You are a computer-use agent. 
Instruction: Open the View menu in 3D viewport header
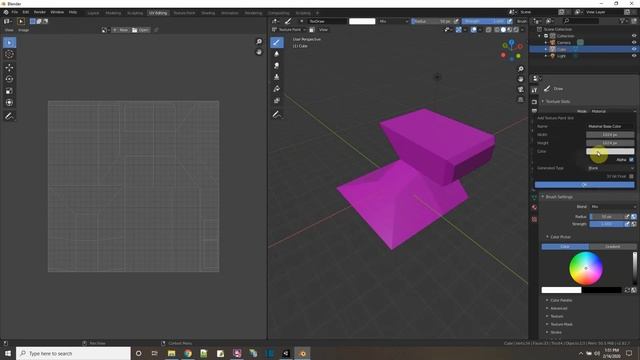tap(323, 30)
